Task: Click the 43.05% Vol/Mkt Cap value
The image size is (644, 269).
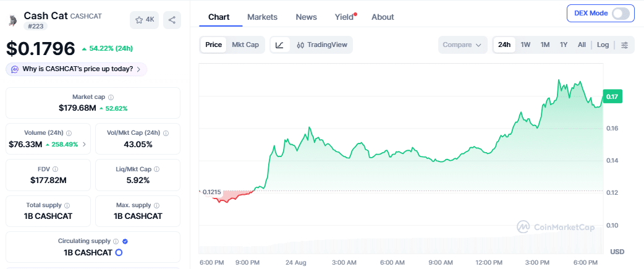Action: pyautogui.click(x=138, y=144)
